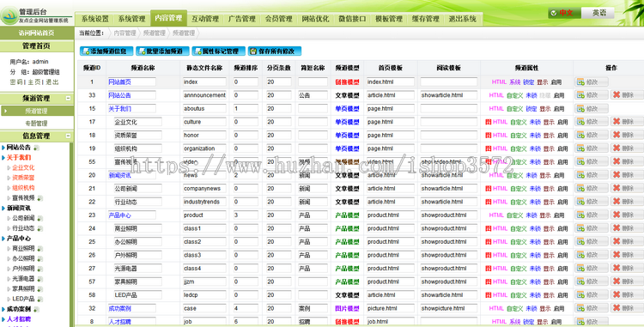Expand the 网站公告 tree arrow in sidebar
This screenshot has height=327, width=644.
coord(3,148)
